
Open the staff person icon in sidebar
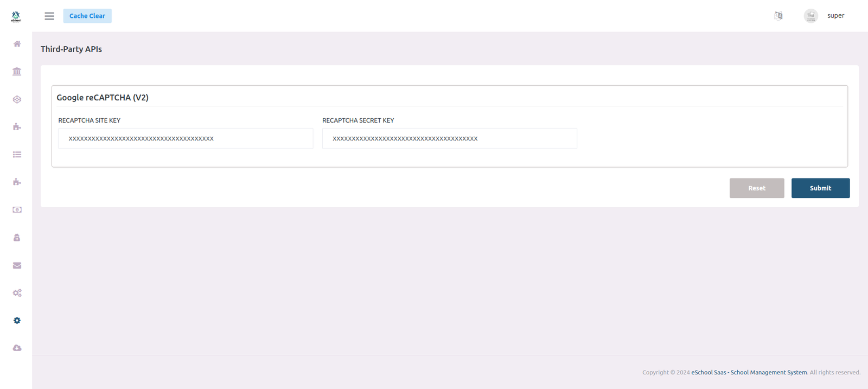(x=17, y=238)
